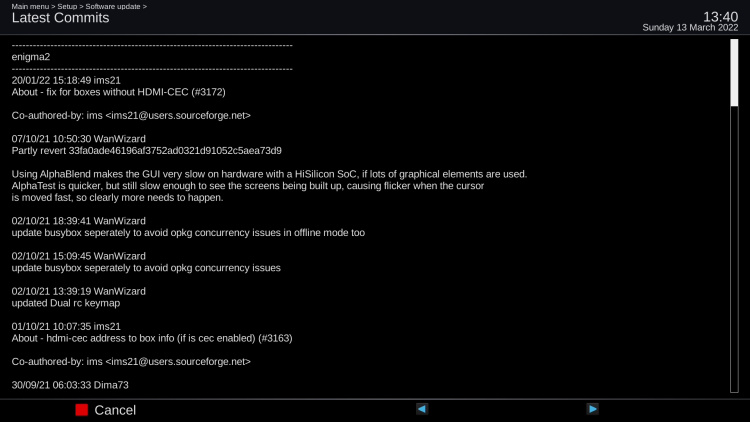Click the 'Software update' breadcrumb
The height and width of the screenshot is (422, 750).
tap(113, 6)
